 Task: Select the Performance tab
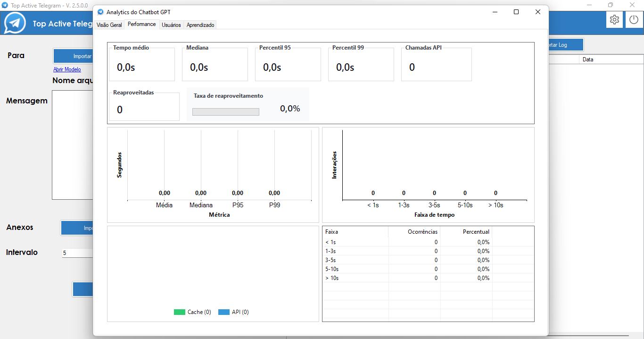[x=142, y=24]
